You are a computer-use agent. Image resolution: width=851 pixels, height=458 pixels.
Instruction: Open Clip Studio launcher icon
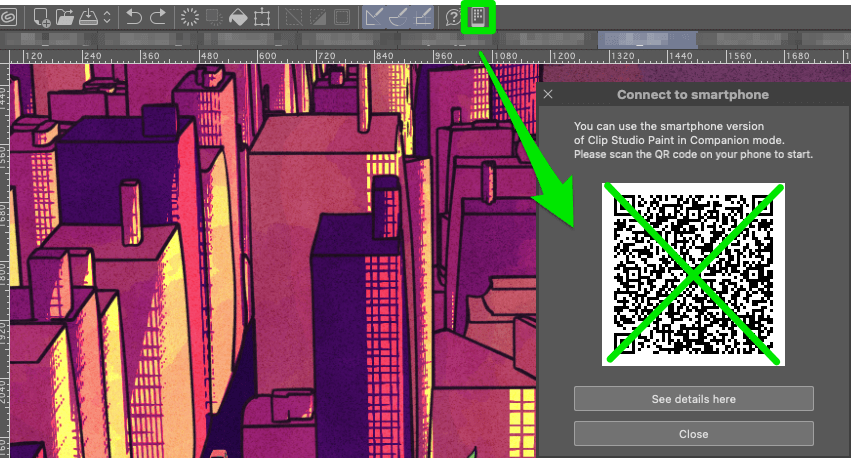pyautogui.click(x=8, y=17)
